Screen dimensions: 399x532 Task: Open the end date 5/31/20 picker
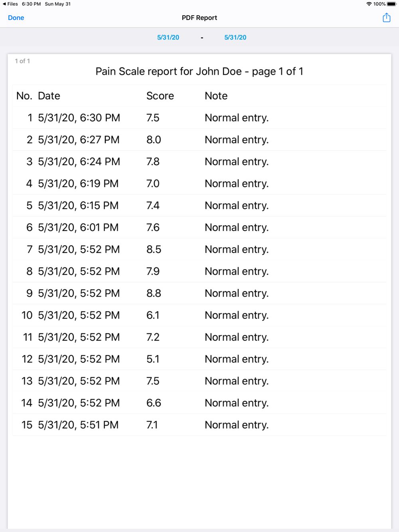point(235,37)
